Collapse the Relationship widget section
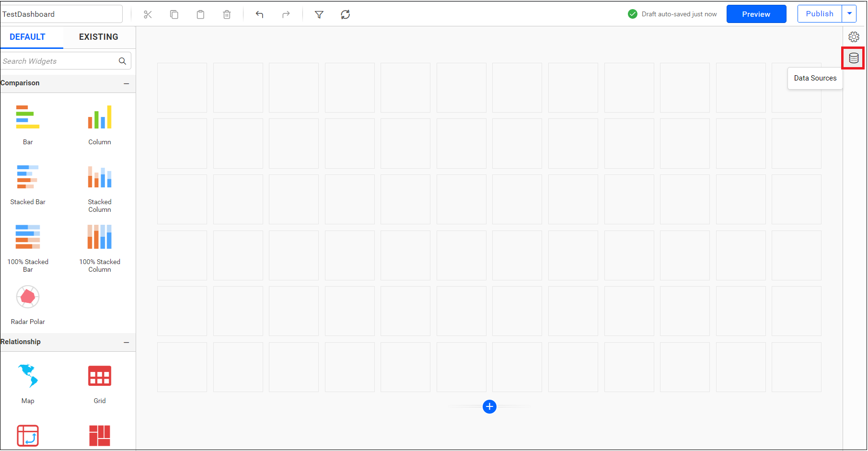The height and width of the screenshot is (451, 868). point(126,342)
